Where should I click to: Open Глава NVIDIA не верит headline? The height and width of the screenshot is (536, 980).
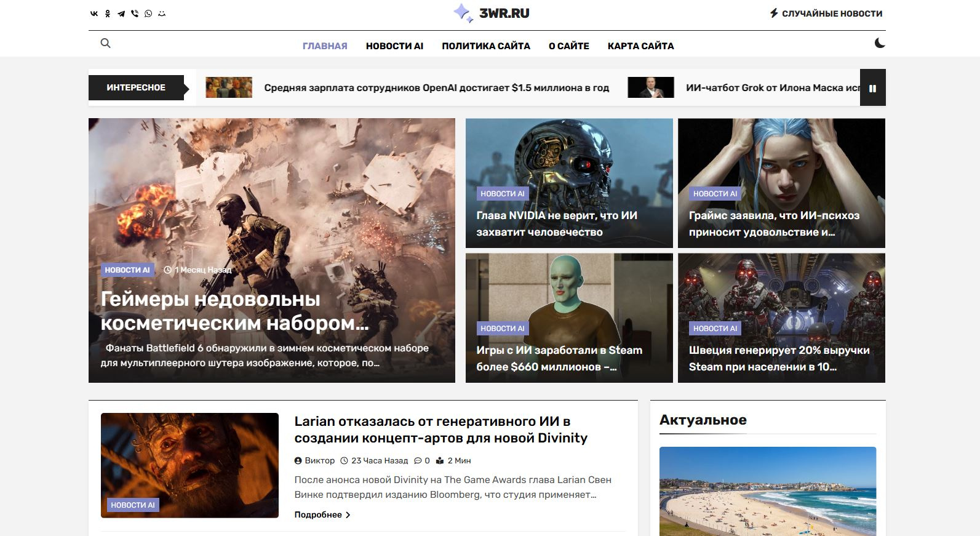coord(557,224)
